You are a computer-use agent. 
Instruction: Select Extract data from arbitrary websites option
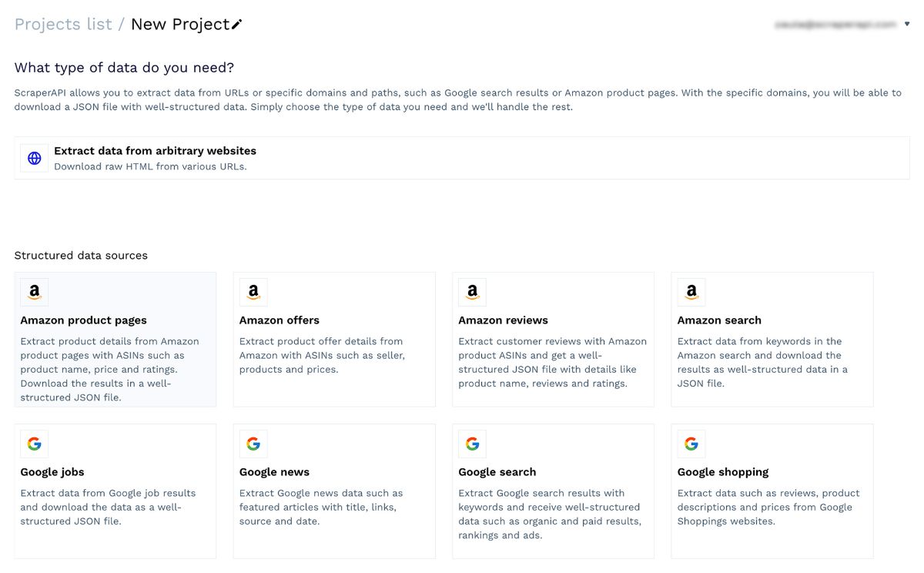click(x=462, y=158)
